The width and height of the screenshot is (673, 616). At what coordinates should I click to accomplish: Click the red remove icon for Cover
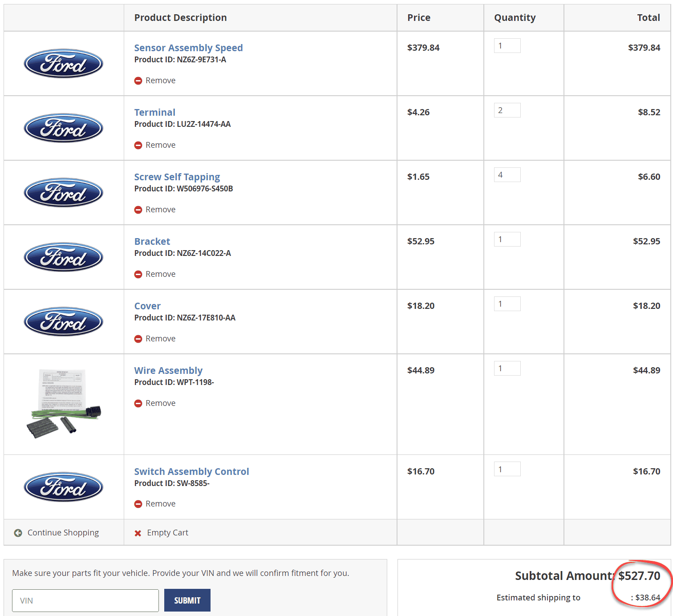click(x=138, y=339)
